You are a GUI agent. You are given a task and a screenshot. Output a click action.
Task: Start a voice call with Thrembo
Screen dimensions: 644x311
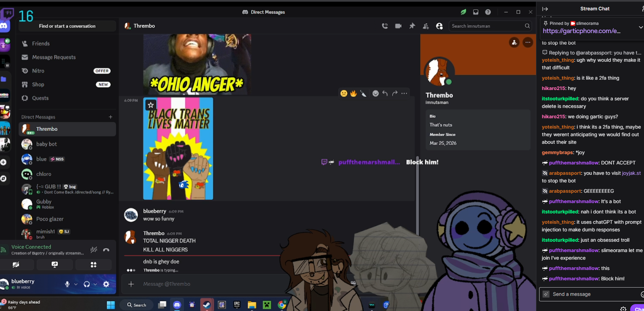(x=385, y=26)
